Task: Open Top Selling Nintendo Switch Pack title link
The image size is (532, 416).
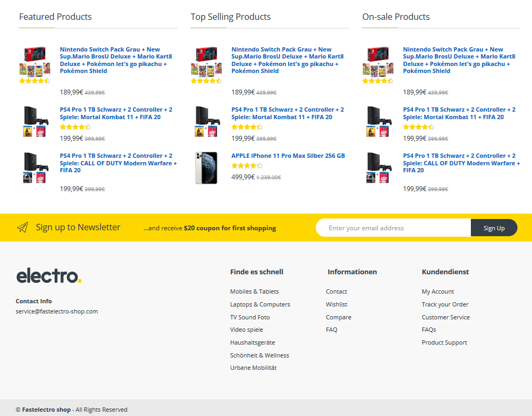Action: [287, 60]
